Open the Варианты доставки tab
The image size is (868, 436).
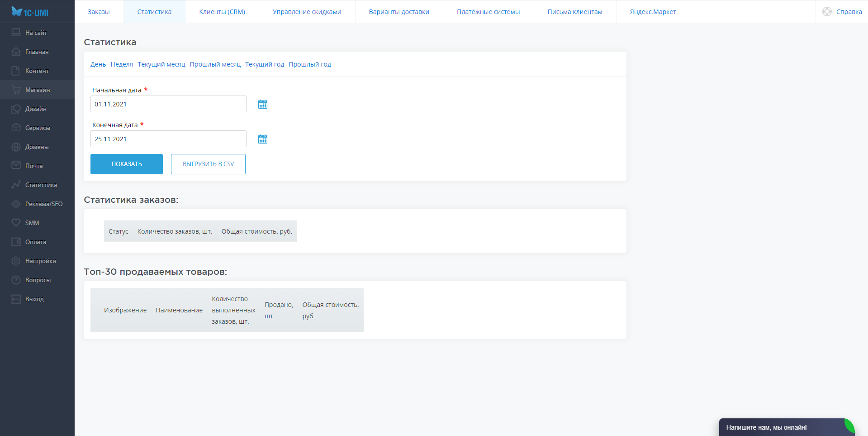point(399,12)
